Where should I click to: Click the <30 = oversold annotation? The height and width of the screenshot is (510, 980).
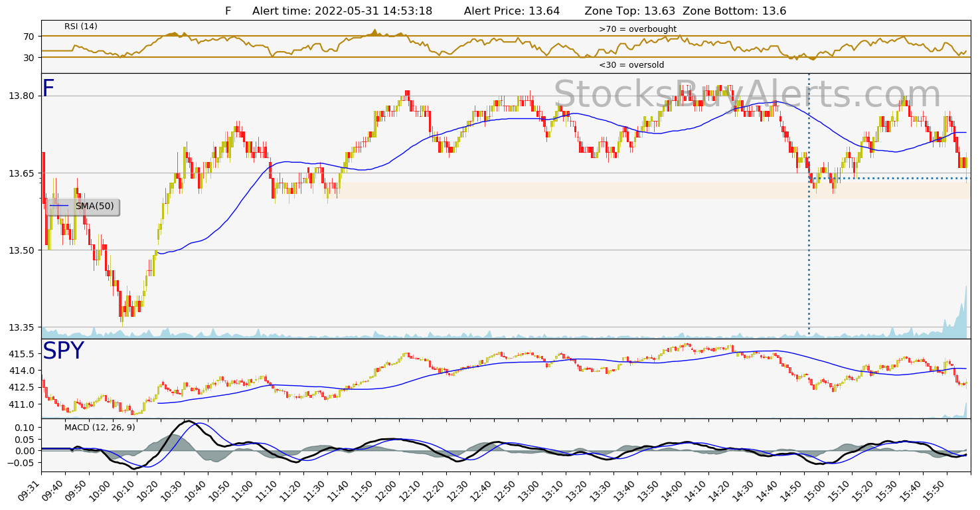point(631,65)
